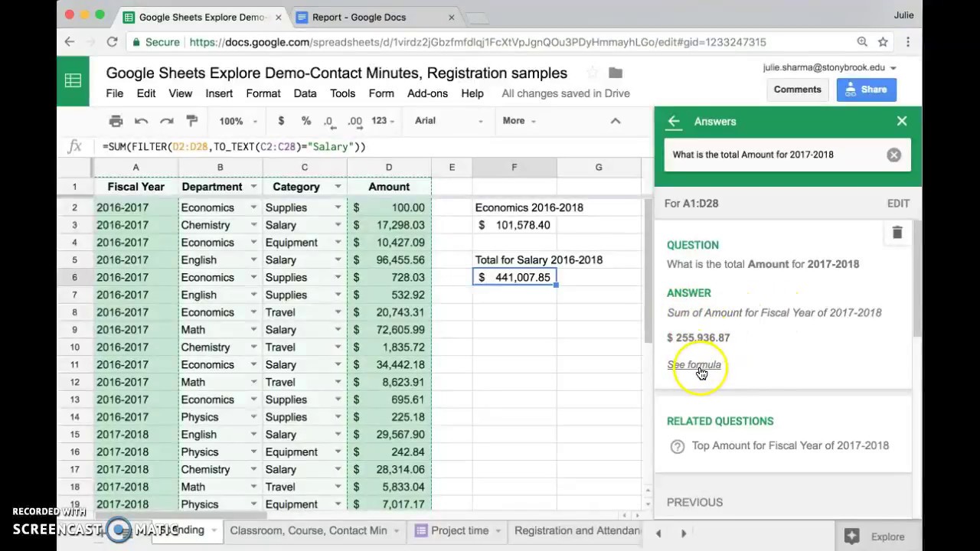
Task: Open the Tools menu
Action: click(x=342, y=93)
